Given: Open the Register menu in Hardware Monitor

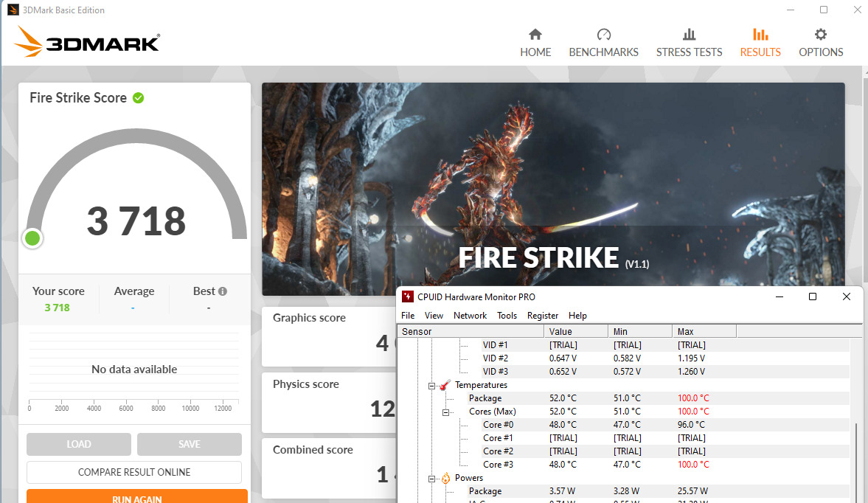Looking at the screenshot, I should click(543, 316).
